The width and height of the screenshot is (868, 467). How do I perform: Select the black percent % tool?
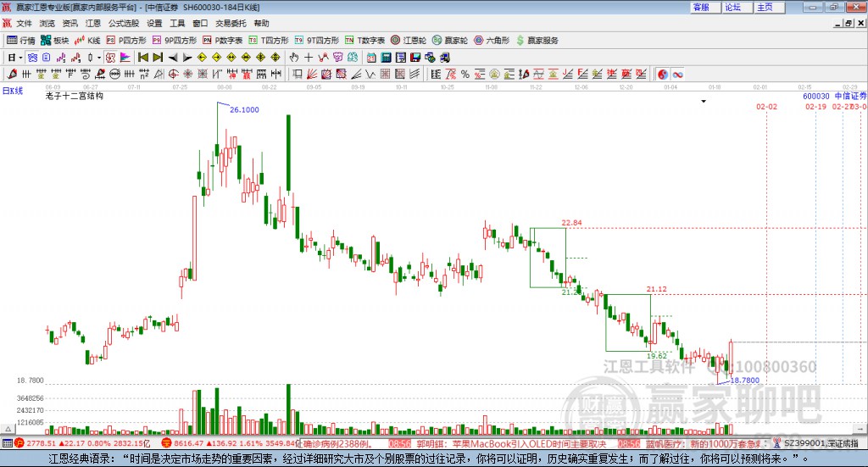tap(465, 74)
